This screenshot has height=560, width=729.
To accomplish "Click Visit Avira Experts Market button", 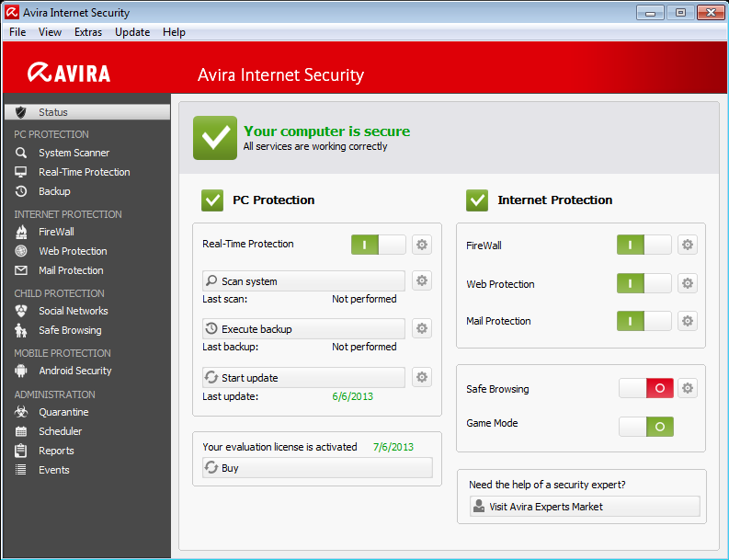I will click(x=585, y=507).
